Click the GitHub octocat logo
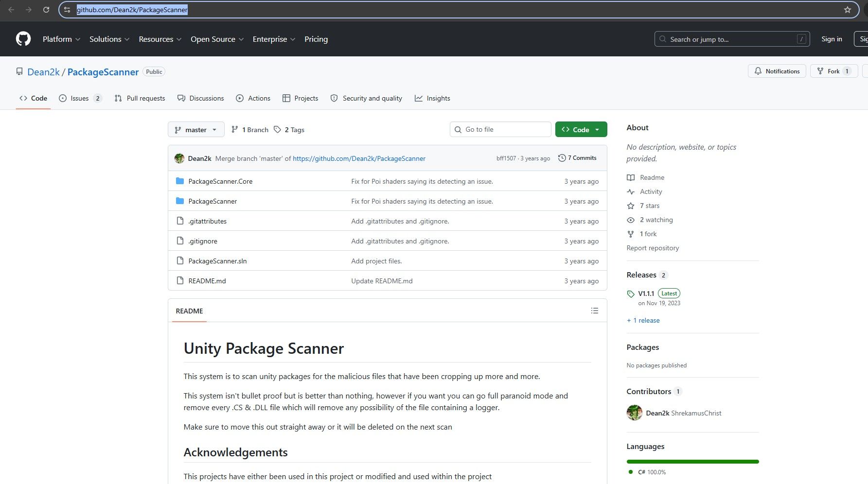The height and width of the screenshot is (484, 868). [x=23, y=39]
